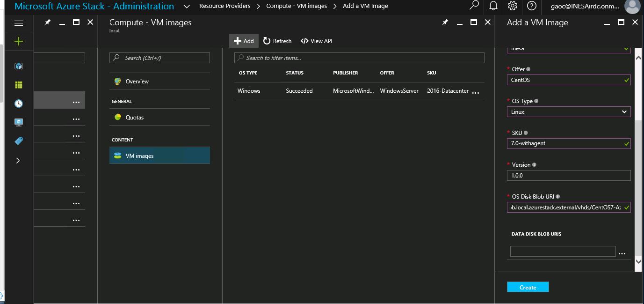The width and height of the screenshot is (644, 304).
Task: Click OS Disk Blob URI field
Action: [569, 207]
